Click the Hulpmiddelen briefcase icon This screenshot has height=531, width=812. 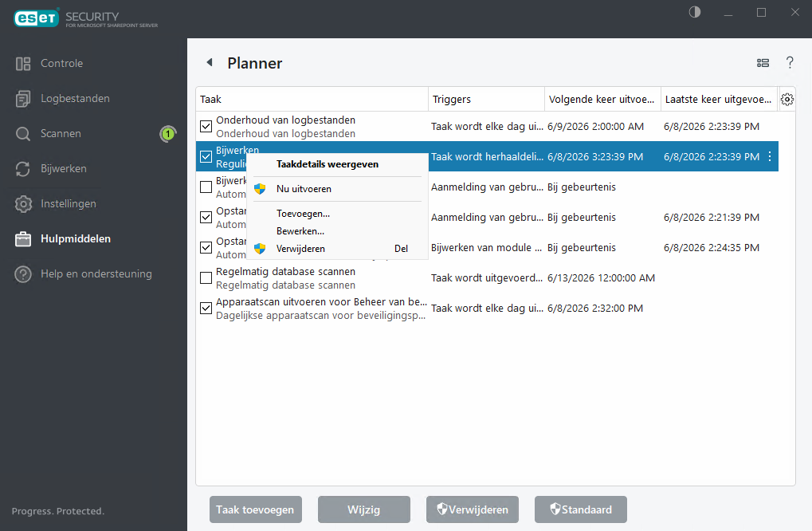(23, 239)
